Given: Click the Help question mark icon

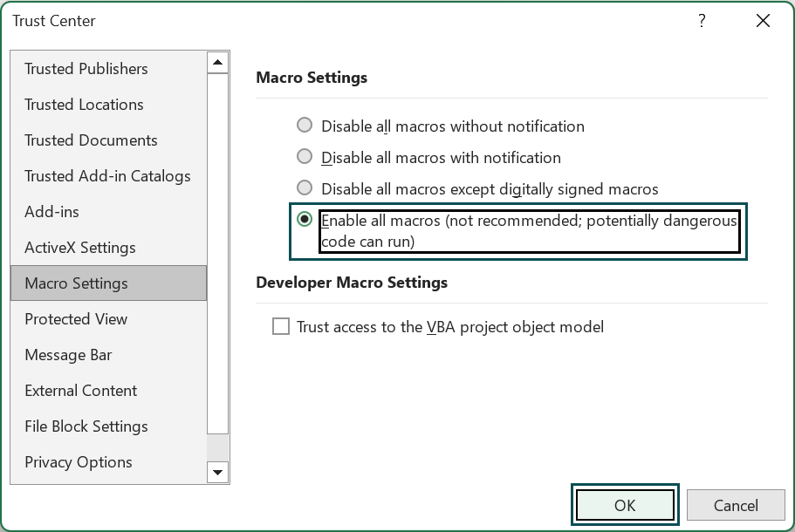Looking at the screenshot, I should pos(702,21).
